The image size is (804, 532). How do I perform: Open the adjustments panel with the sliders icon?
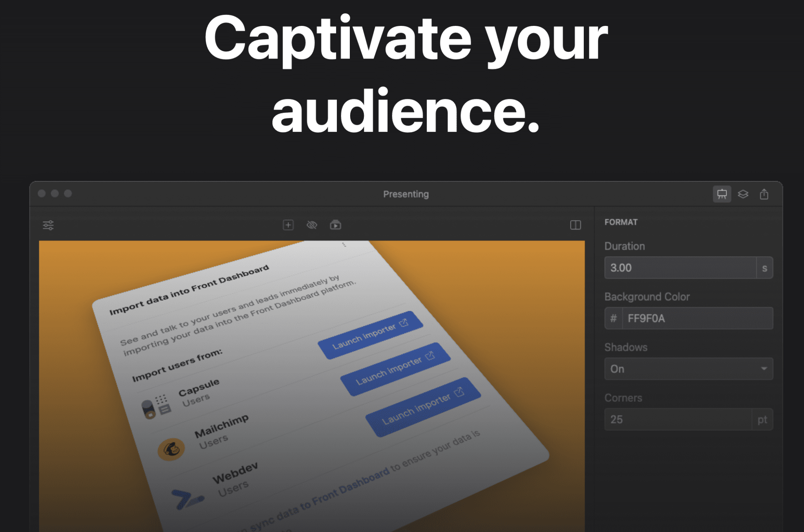coord(48,225)
